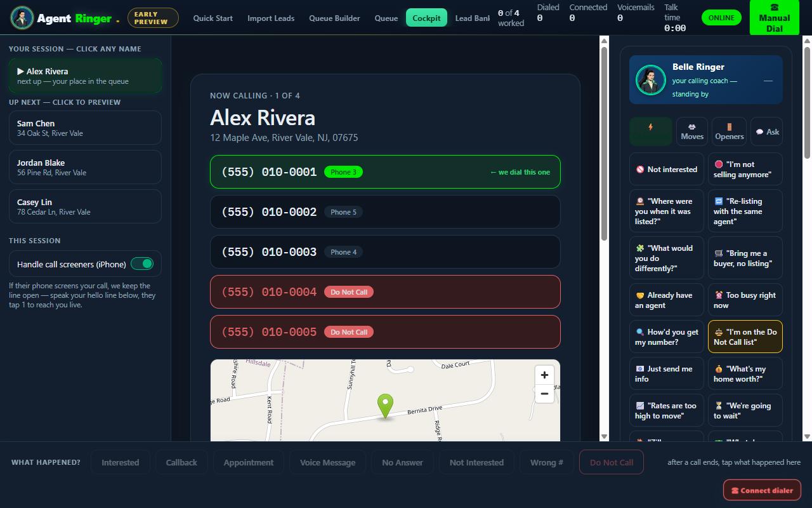The height and width of the screenshot is (508, 812).
Task: Open the Moves coach tab
Action: (692, 131)
